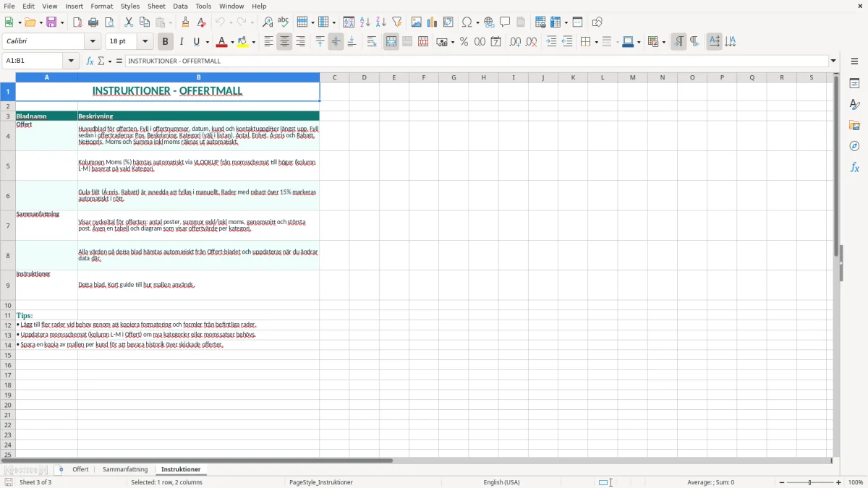Click PageStyle_Instruktioner in status bar

point(320,482)
